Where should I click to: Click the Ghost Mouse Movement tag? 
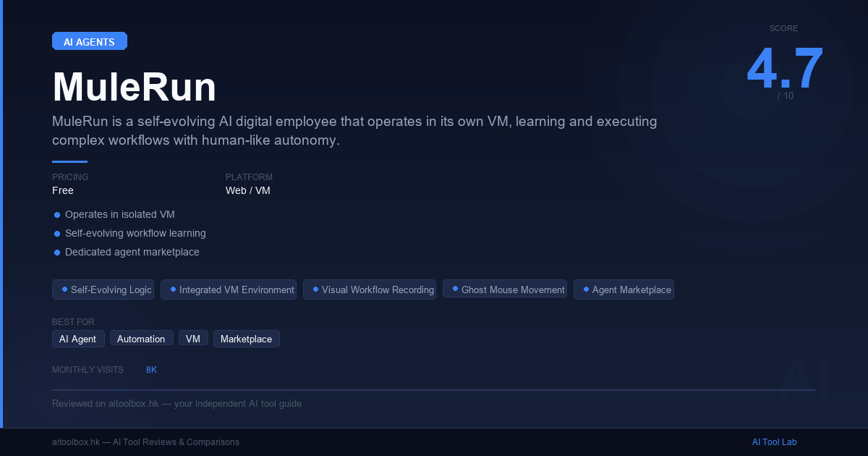coord(505,290)
